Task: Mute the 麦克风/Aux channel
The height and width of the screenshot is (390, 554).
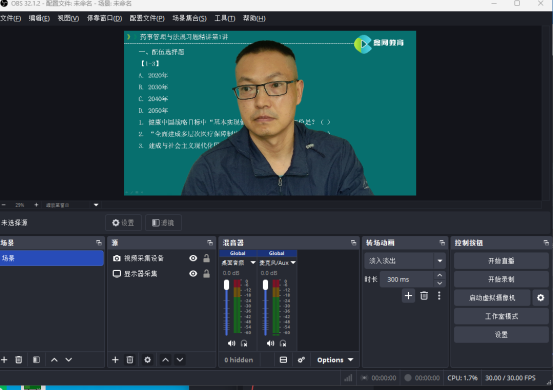Action: 270,343
